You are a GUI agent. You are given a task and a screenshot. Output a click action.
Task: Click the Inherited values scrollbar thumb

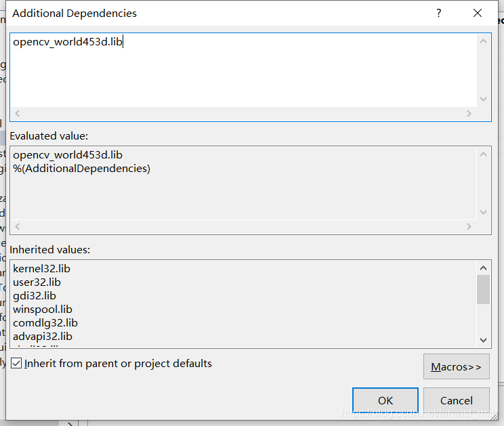(483, 289)
